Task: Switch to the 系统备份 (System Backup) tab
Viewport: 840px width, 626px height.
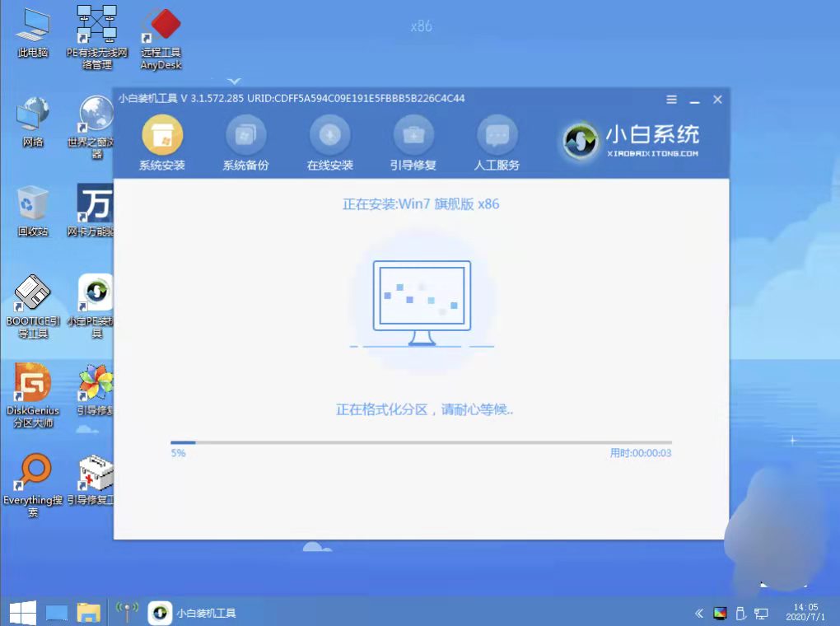Action: [245, 142]
